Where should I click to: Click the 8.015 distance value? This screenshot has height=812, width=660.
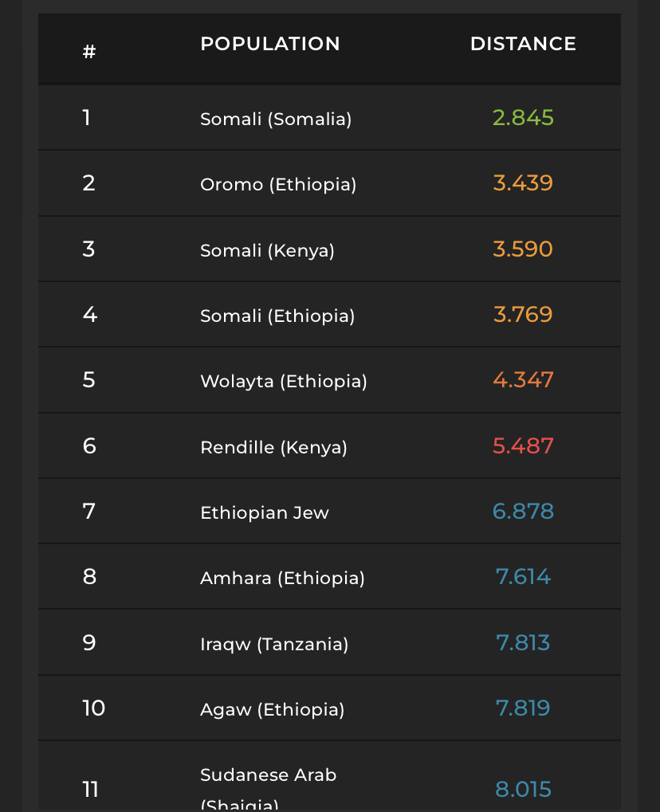pyautogui.click(x=523, y=790)
